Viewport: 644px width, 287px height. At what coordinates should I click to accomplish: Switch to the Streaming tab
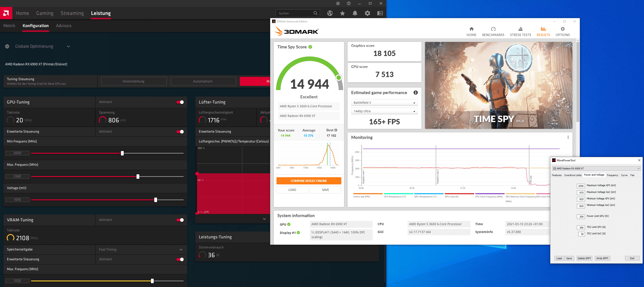click(x=72, y=13)
